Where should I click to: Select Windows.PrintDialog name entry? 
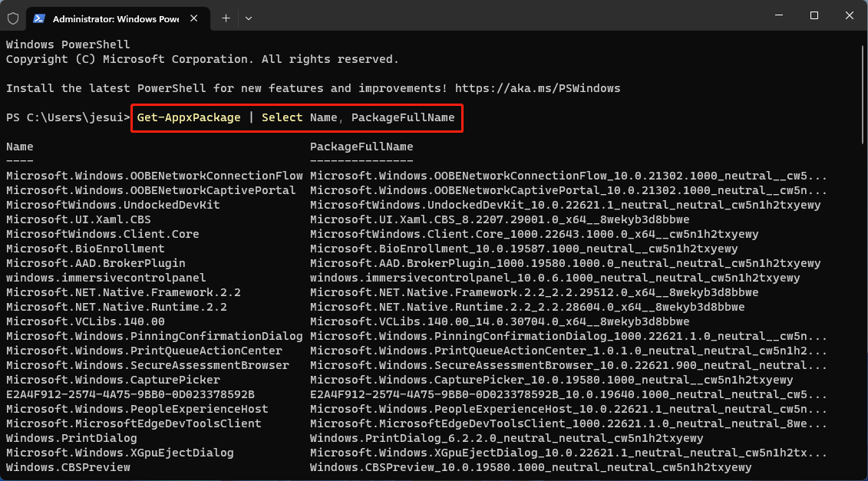71,438
